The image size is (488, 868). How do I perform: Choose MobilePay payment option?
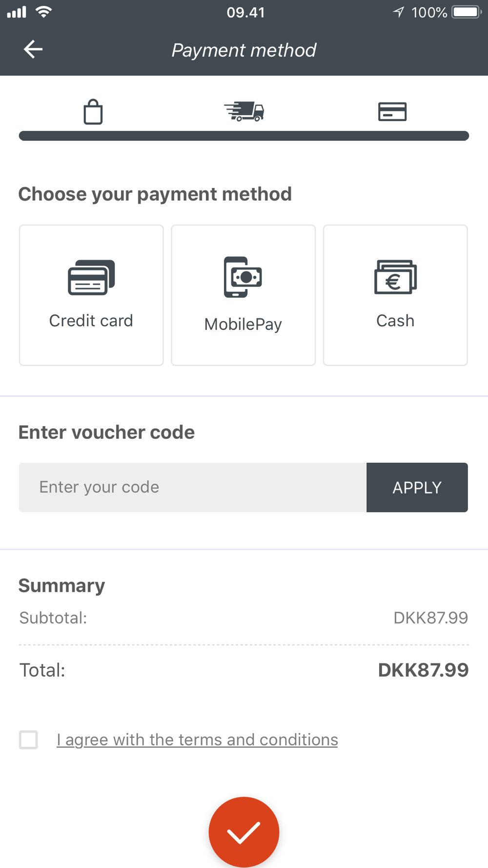coord(243,295)
